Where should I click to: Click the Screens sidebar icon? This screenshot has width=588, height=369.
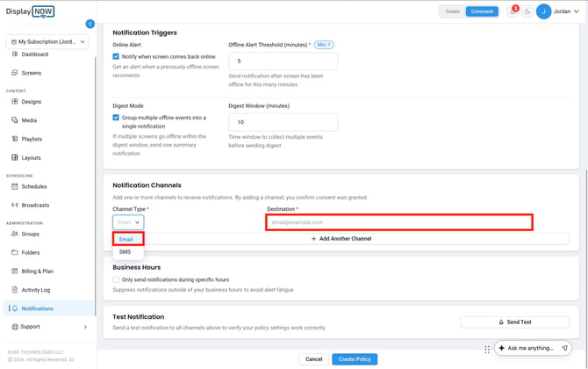[x=15, y=73]
